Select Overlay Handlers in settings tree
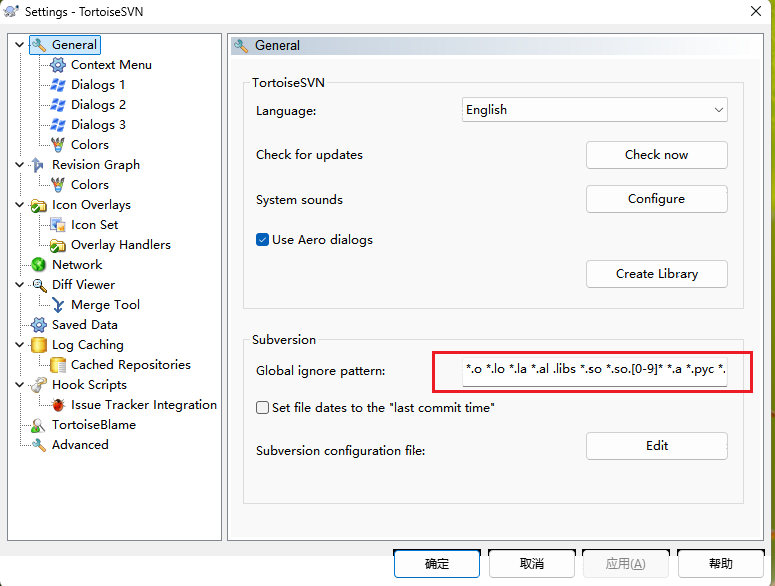This screenshot has width=775, height=586. coord(121,245)
